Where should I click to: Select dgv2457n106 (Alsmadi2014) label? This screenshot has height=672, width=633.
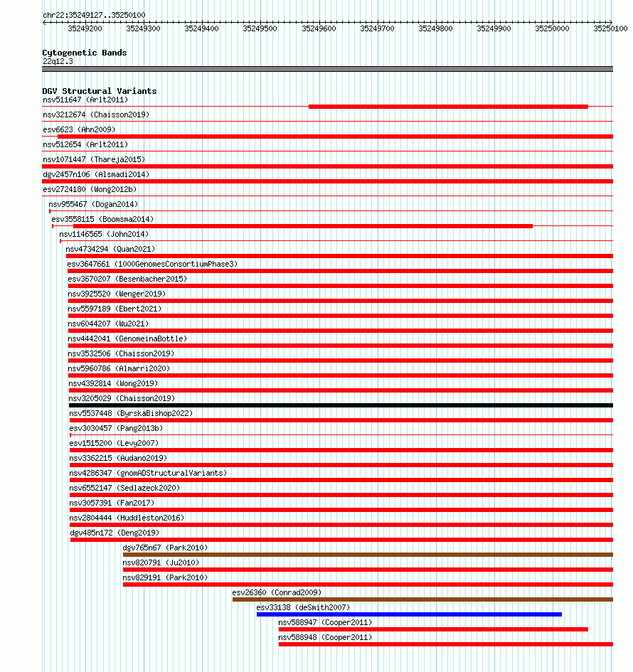[96, 175]
